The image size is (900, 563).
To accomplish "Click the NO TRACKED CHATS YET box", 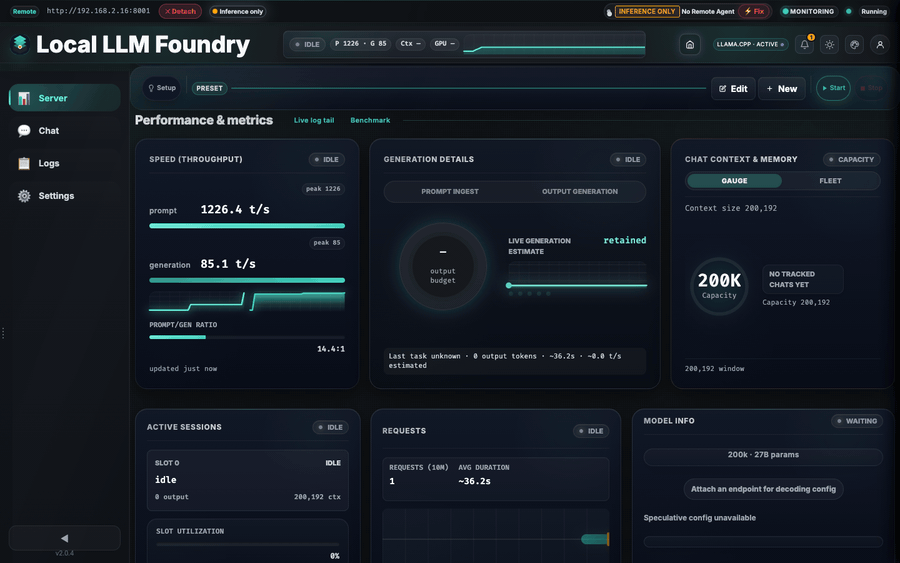I will coord(802,279).
